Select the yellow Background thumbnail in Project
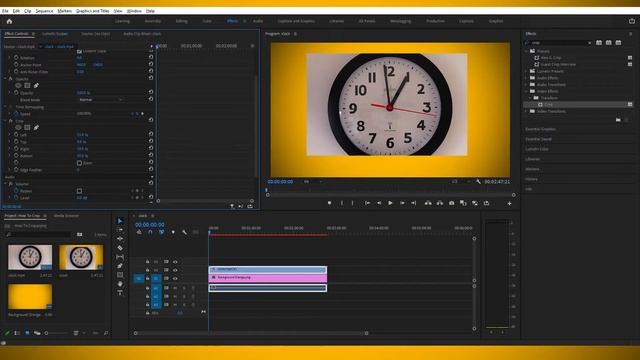 point(30,297)
